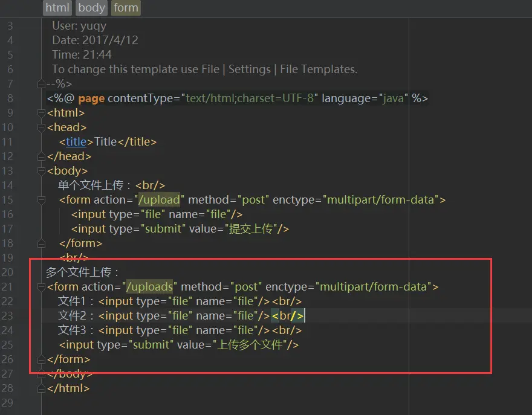
Task: Click the /upload action path
Action: (159, 200)
